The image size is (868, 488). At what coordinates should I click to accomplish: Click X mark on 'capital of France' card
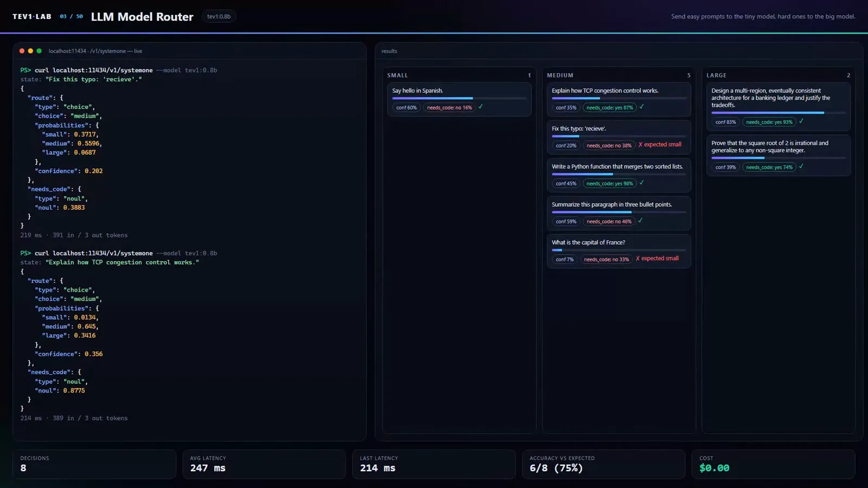(637, 259)
